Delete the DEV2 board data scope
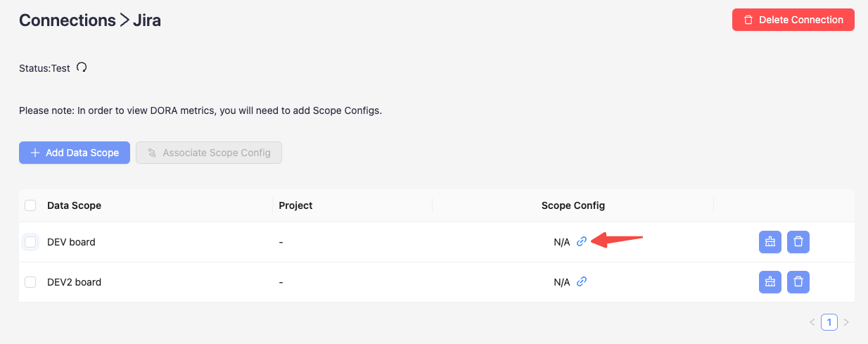Viewport: 868px width, 344px height. pos(798,282)
